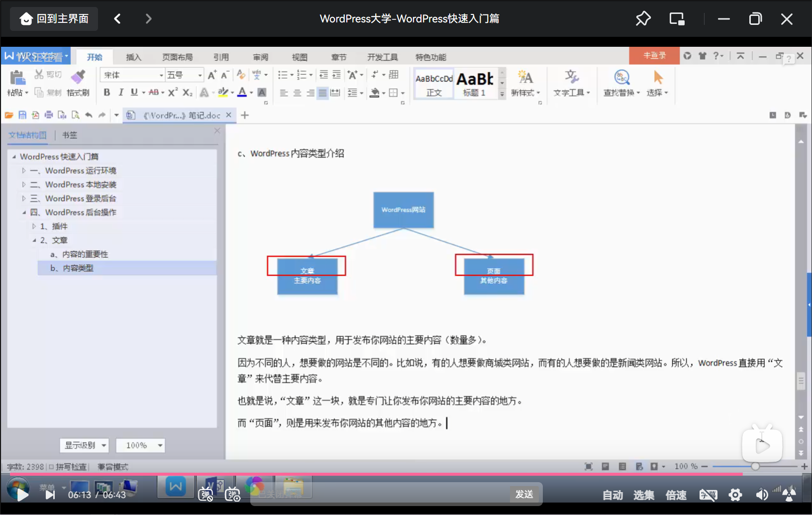Image resolution: width=812 pixels, height=515 pixels.
Task: Click the 未登录 login button
Action: click(654, 56)
